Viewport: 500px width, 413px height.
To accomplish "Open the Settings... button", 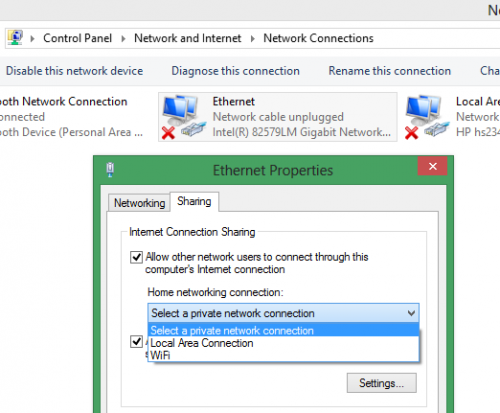I will tap(382, 383).
